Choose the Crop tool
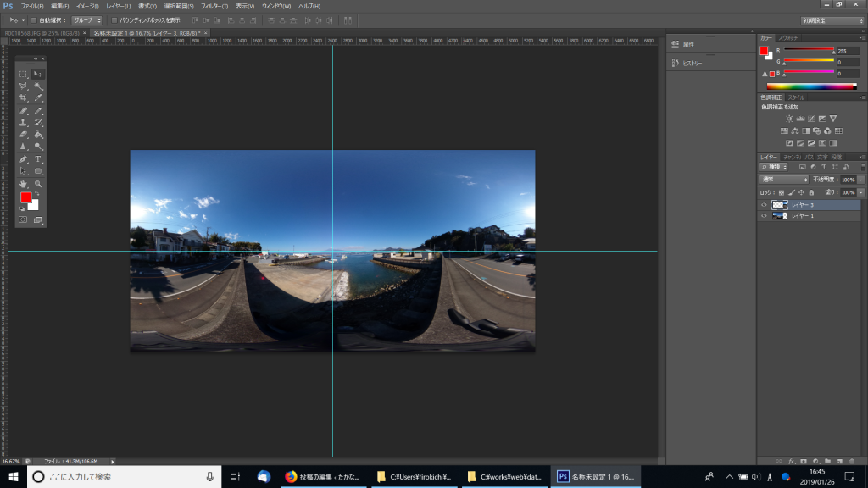868x488 pixels. pyautogui.click(x=23, y=98)
